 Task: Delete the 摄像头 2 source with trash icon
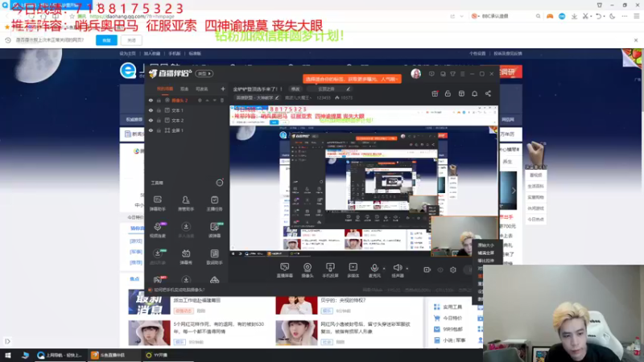(222, 100)
